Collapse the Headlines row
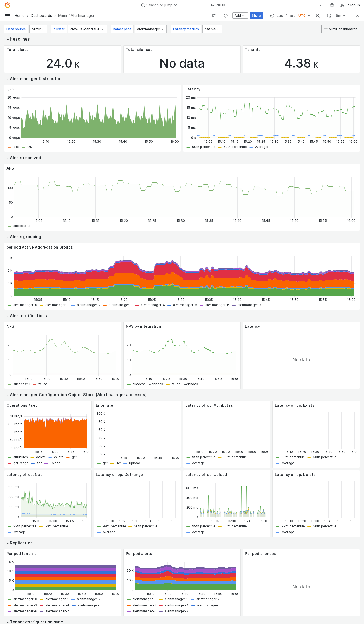Viewport: 364px width, 624px height. 18,39
